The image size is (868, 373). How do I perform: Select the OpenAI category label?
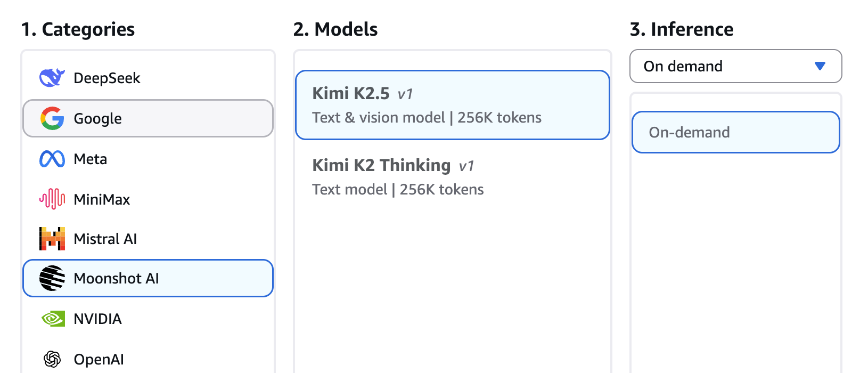point(99,360)
